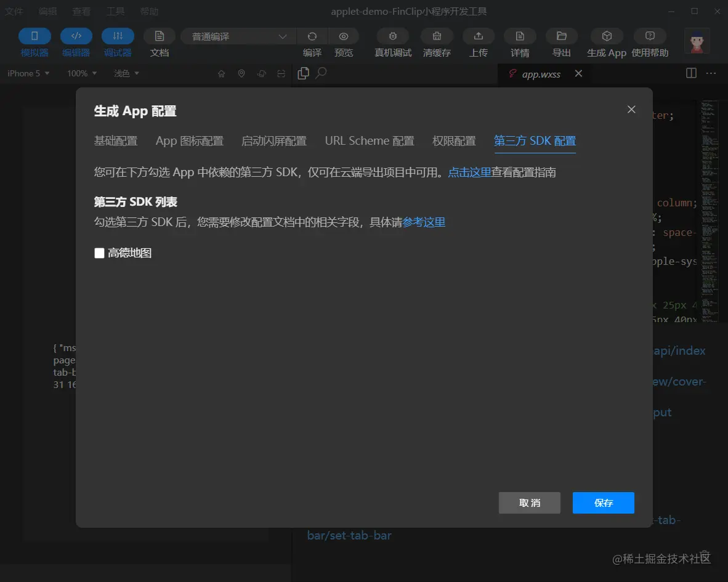Switch to the URL Scheme 配置 tab
728x582 pixels.
[370, 140]
